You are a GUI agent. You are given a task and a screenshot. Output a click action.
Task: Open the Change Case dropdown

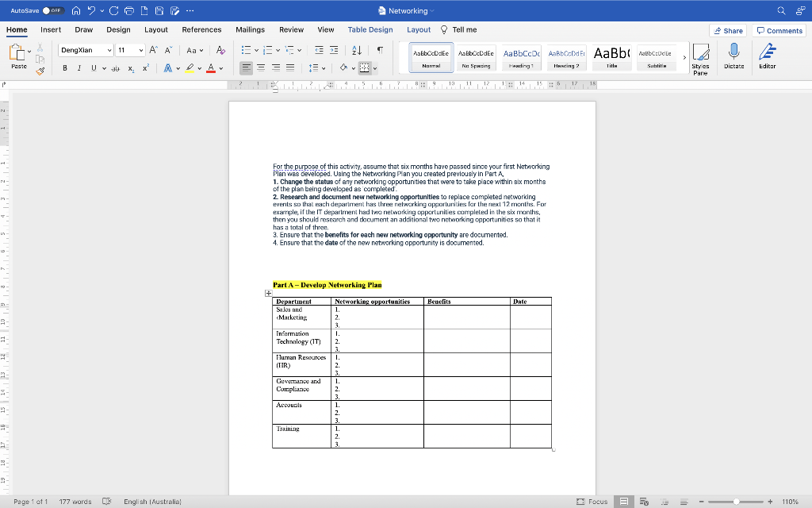pyautogui.click(x=195, y=50)
